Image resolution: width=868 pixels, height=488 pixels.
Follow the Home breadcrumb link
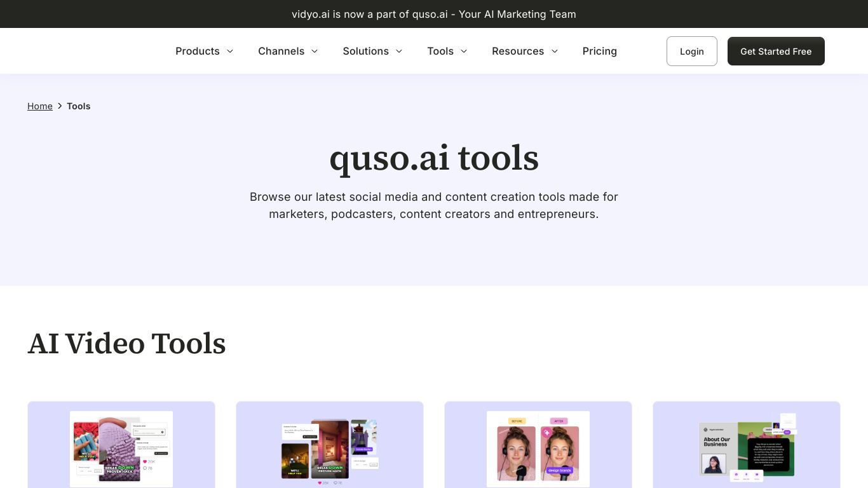40,106
